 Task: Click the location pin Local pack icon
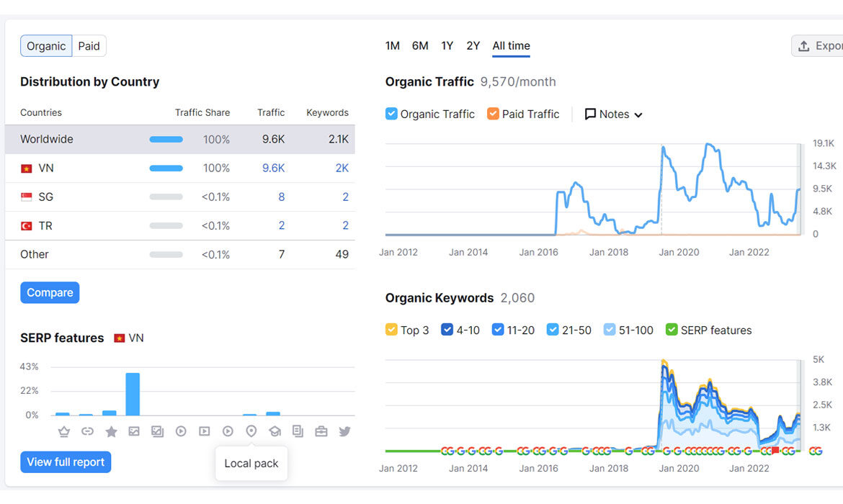tap(251, 431)
